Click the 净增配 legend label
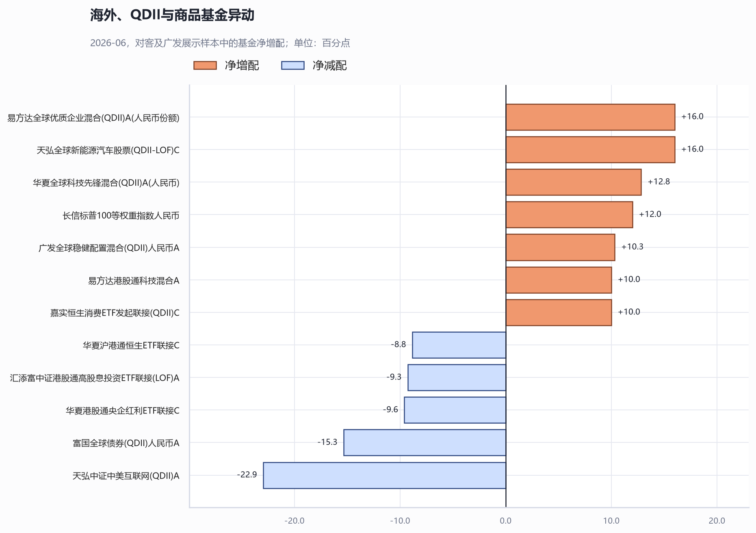The height and width of the screenshot is (533, 756). pyautogui.click(x=242, y=65)
